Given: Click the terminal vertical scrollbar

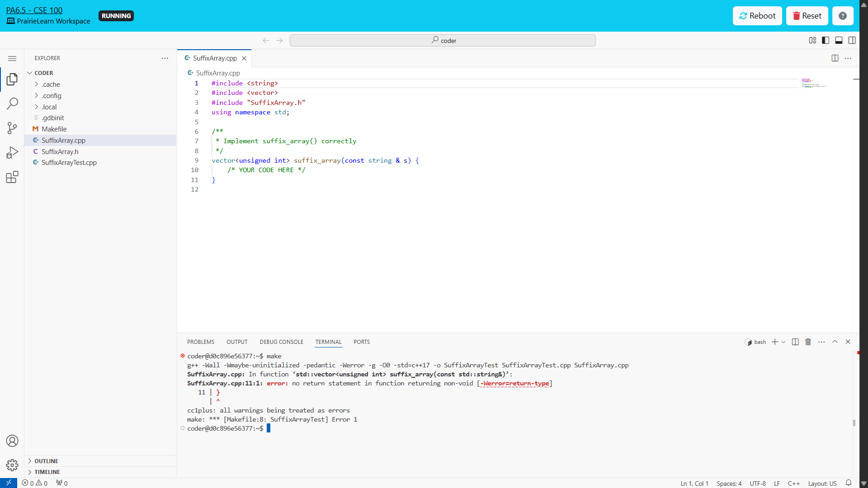Looking at the screenshot, I should [854, 423].
